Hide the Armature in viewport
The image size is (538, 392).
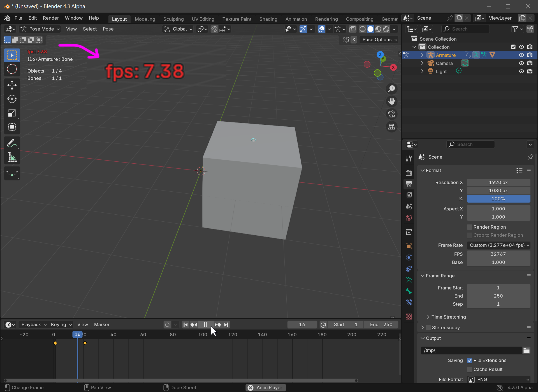(x=521, y=55)
